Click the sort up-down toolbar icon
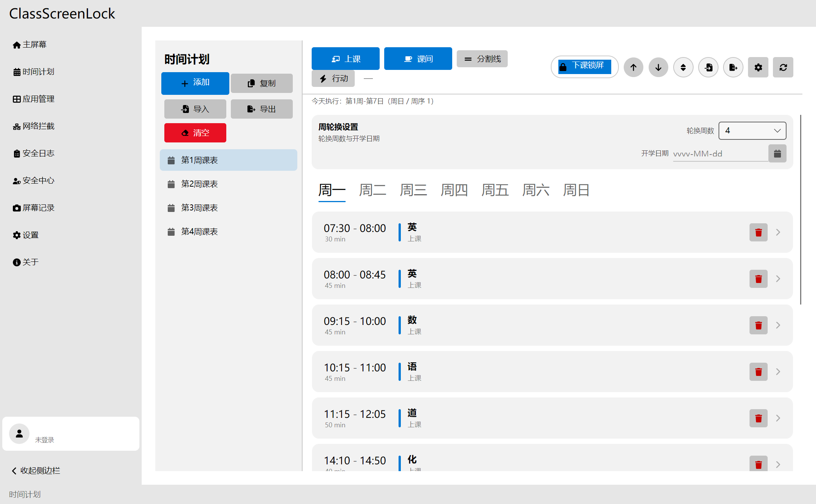 [x=683, y=68]
